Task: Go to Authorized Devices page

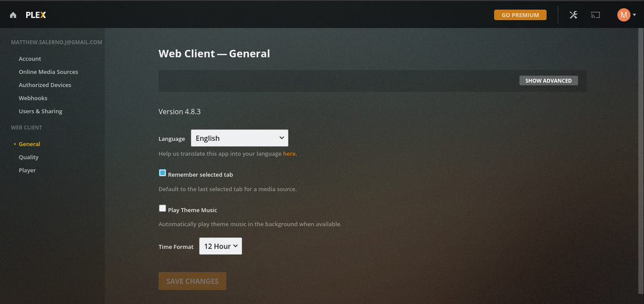Action: 45,85
